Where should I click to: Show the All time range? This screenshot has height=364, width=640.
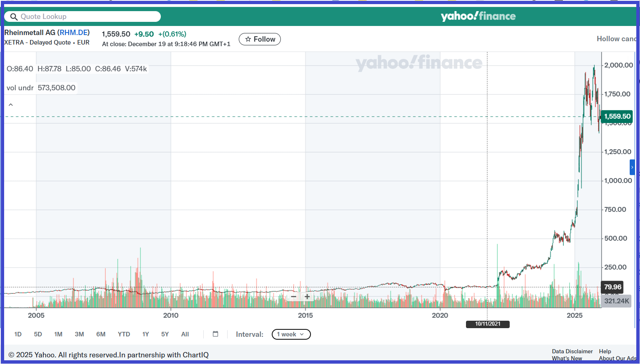(x=185, y=334)
